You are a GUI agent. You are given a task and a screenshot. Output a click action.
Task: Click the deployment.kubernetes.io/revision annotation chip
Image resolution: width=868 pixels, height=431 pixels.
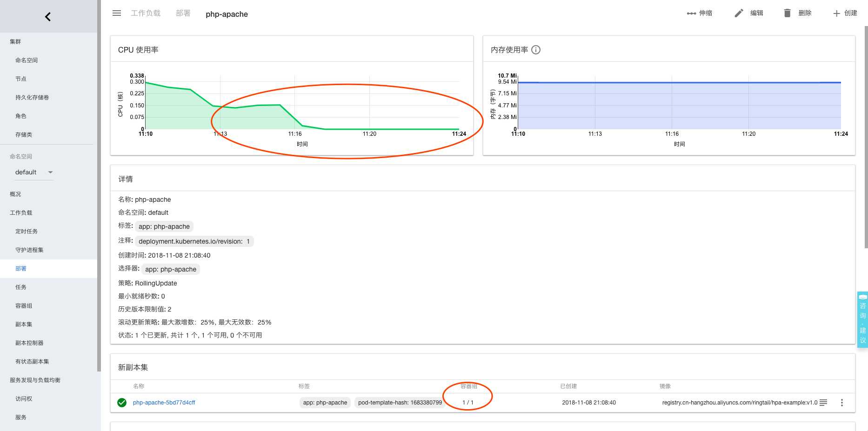pos(194,241)
